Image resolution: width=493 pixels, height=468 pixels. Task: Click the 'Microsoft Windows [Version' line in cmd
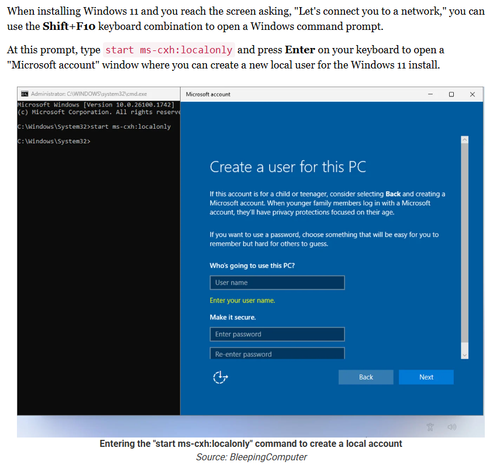pyautogui.click(x=96, y=105)
